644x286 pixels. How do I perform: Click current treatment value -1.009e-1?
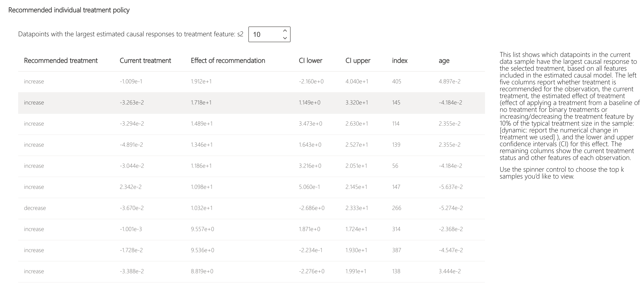click(131, 81)
